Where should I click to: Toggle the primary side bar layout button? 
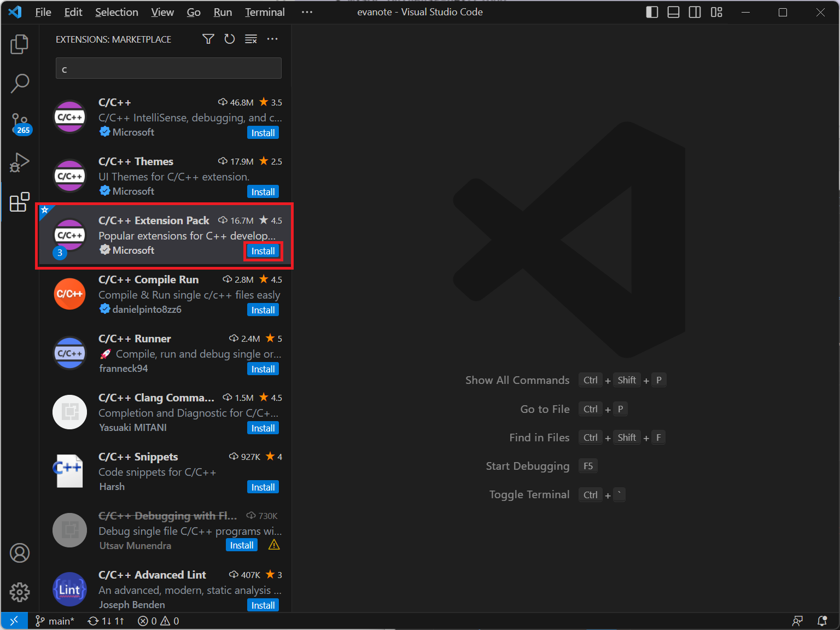pyautogui.click(x=652, y=12)
